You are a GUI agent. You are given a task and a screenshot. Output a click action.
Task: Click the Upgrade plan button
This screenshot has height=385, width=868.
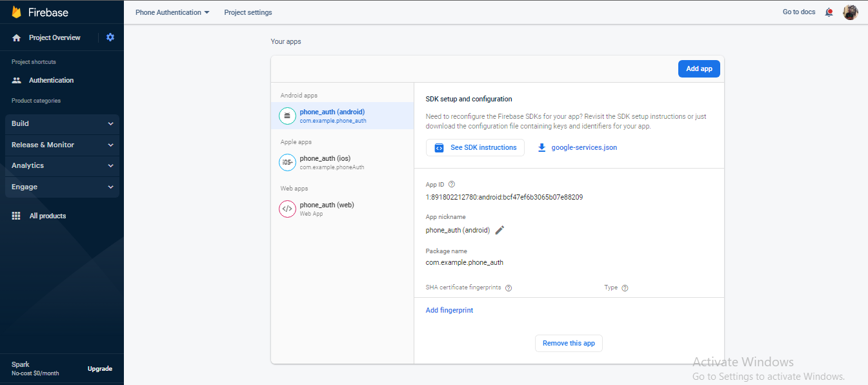100,368
